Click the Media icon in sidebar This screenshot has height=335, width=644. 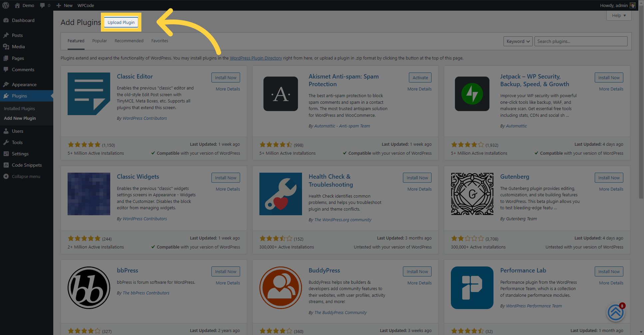[x=6, y=47]
